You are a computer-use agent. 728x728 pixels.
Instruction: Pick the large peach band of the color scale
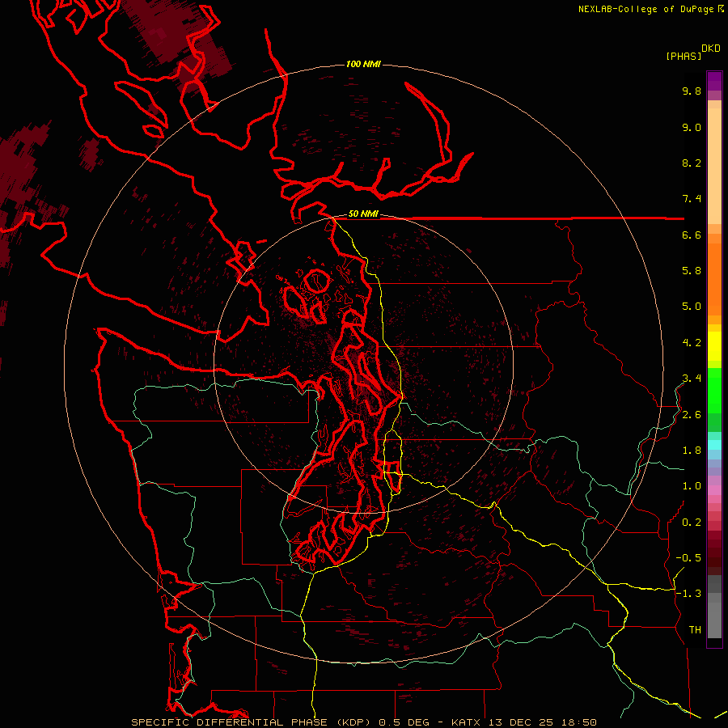714,166
